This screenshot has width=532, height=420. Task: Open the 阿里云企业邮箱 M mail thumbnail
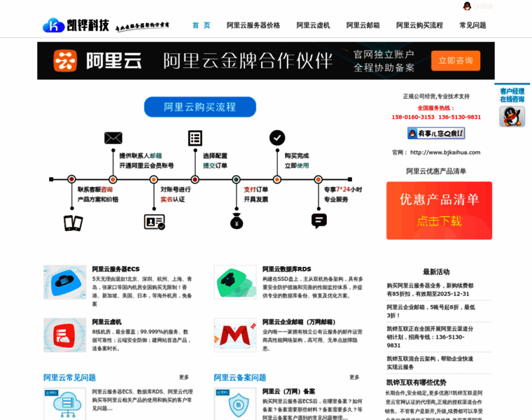(235, 335)
